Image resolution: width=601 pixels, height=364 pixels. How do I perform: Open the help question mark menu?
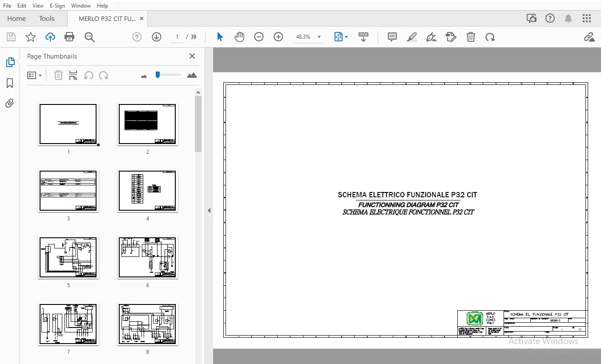coord(550,18)
